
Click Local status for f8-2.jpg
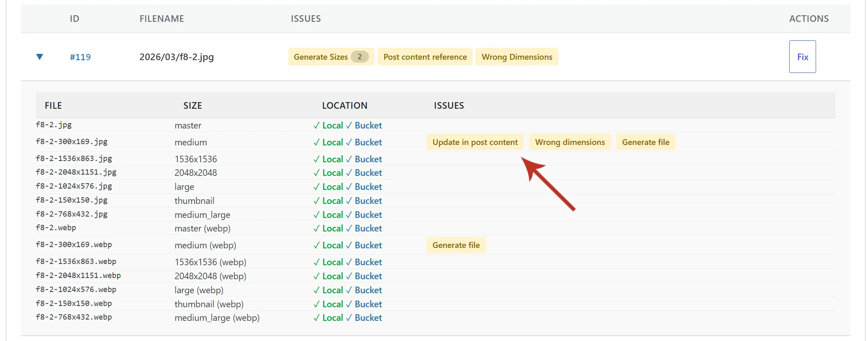[x=328, y=125]
